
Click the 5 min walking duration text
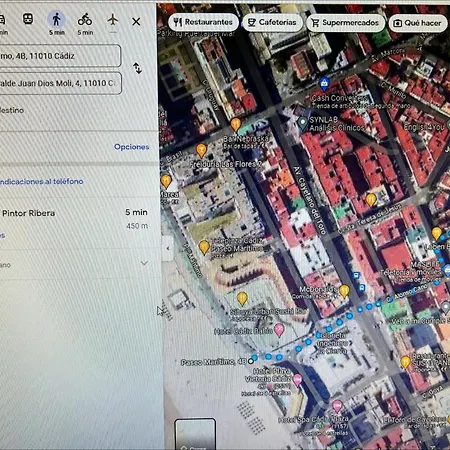point(136,212)
